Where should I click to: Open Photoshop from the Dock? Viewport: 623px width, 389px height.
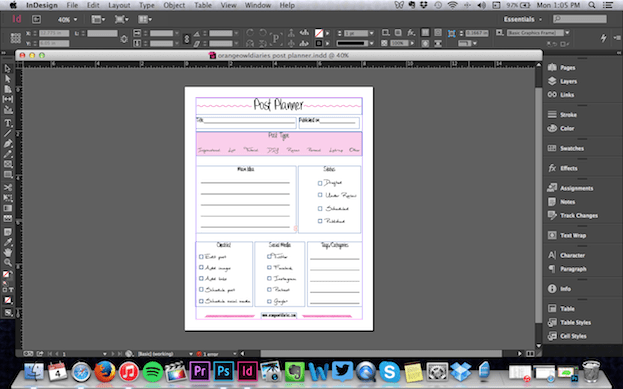(x=224, y=372)
